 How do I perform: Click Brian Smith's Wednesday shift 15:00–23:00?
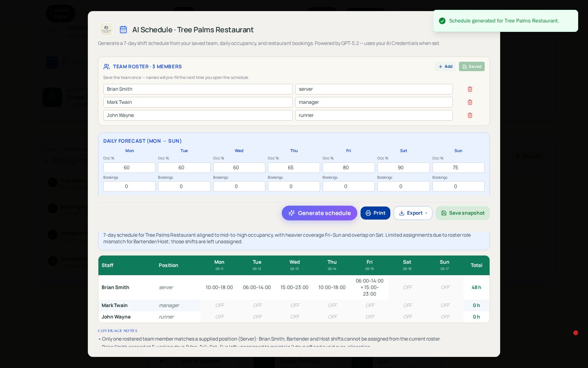[294, 287]
